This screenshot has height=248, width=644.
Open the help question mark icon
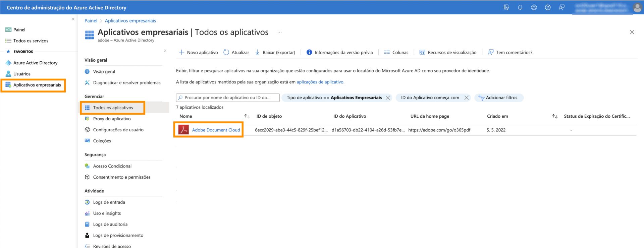coord(548,7)
